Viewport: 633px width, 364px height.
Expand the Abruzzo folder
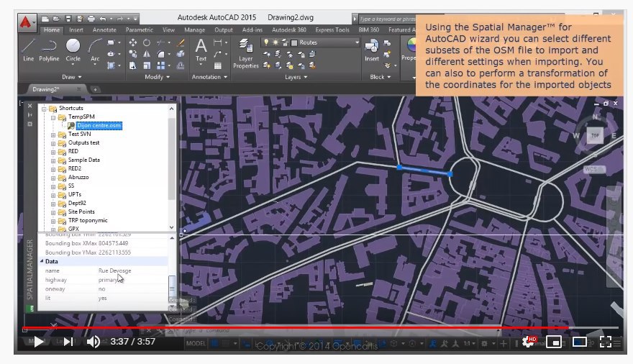point(53,178)
